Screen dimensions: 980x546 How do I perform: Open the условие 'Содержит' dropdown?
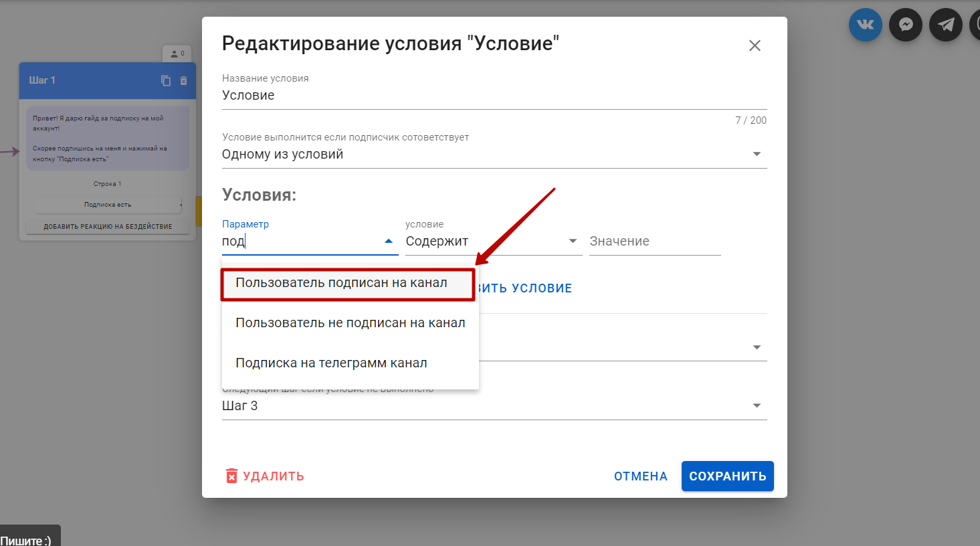coord(572,242)
